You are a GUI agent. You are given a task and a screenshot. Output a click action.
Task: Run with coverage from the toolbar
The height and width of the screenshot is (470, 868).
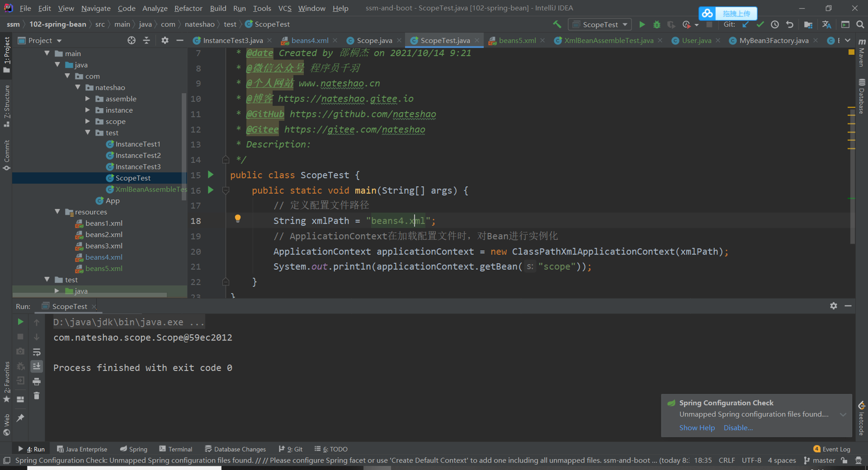(671, 24)
